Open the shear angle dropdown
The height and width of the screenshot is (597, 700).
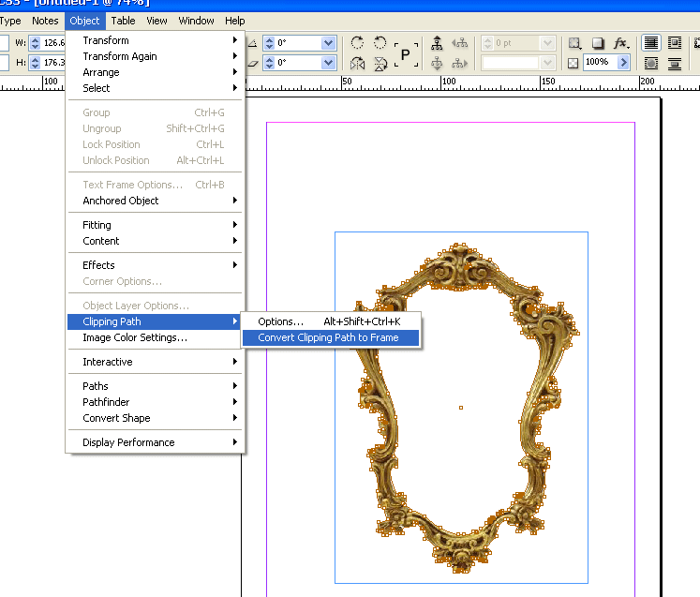[328, 63]
